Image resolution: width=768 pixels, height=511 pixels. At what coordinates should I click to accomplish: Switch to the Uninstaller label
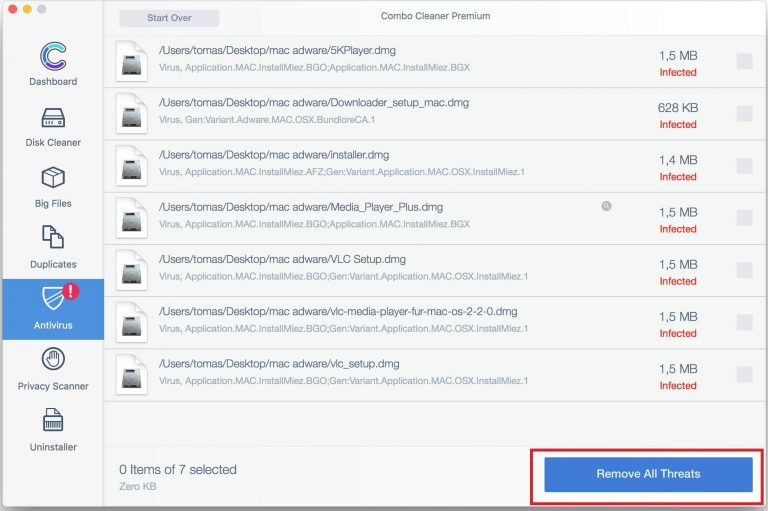[x=53, y=447]
